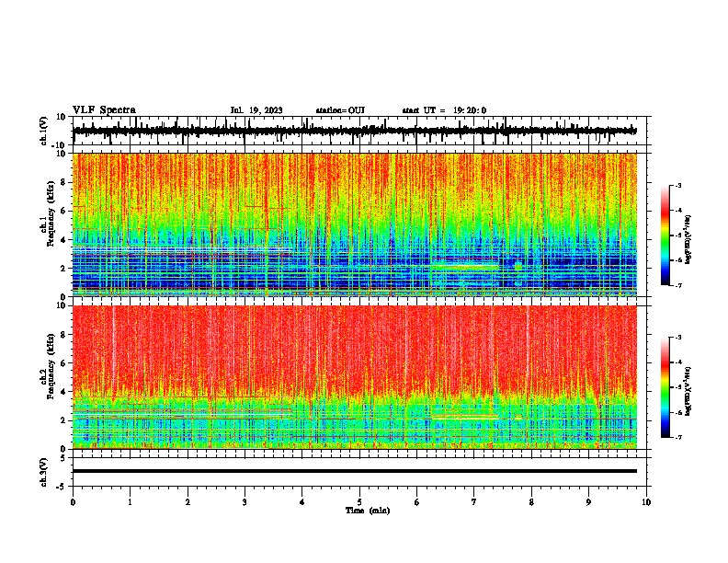Click the time axis tick label "1"
Viewport: 728px width, 563px height.
[130, 502]
